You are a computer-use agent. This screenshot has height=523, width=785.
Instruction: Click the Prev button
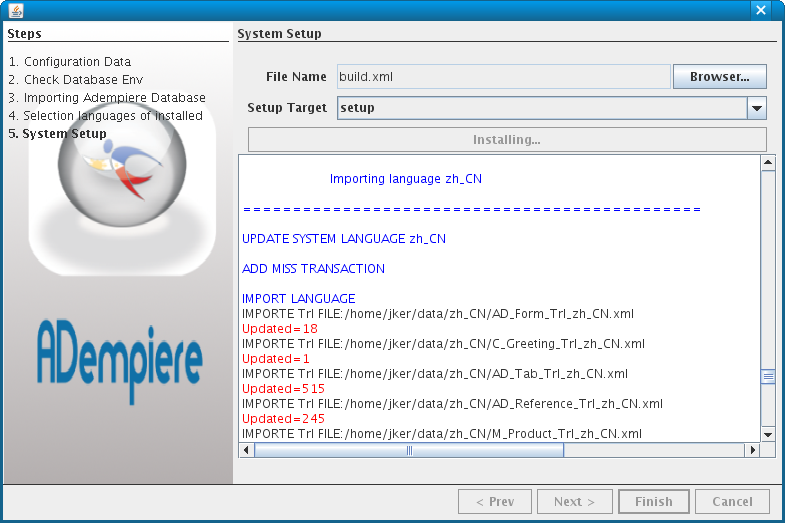click(x=495, y=501)
